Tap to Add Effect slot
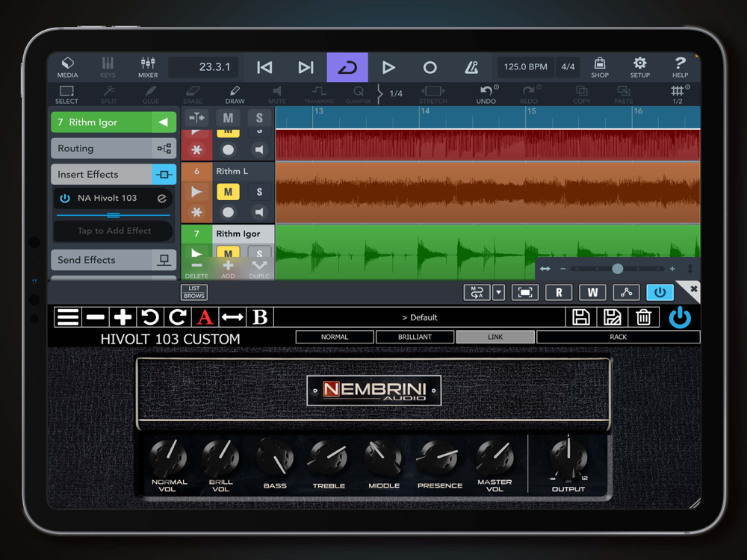Viewport: 747px width, 560px height. pyautogui.click(x=114, y=231)
